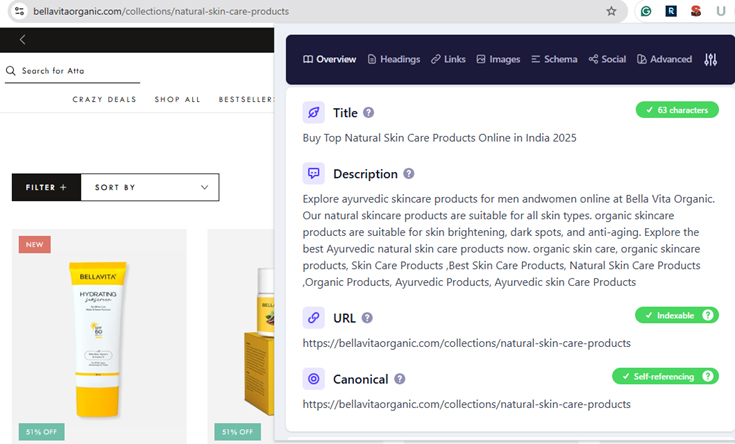Screen dimensions: 735x444
Task: Click the URL help question mark
Action: click(367, 318)
